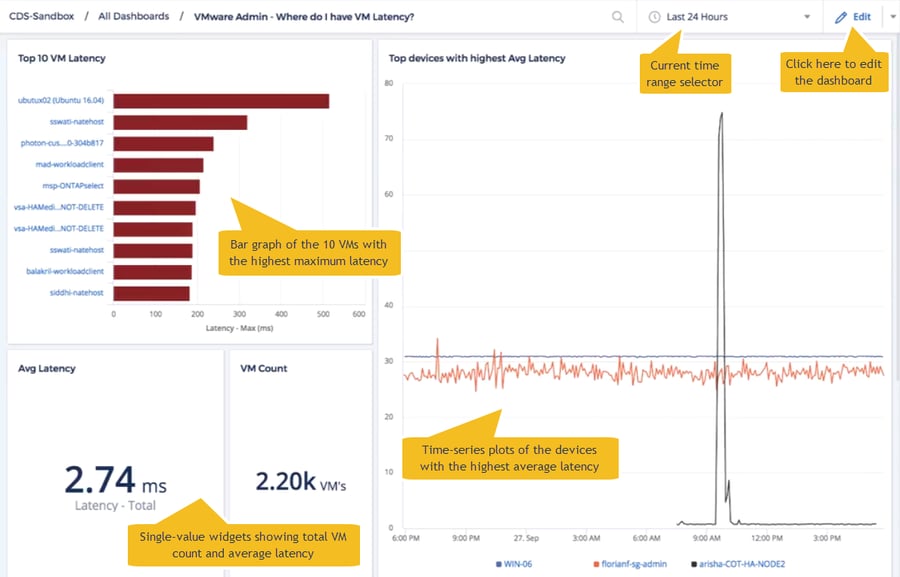Open the balakril-workloadclient VM link
The height and width of the screenshot is (577, 900).
coord(65,271)
